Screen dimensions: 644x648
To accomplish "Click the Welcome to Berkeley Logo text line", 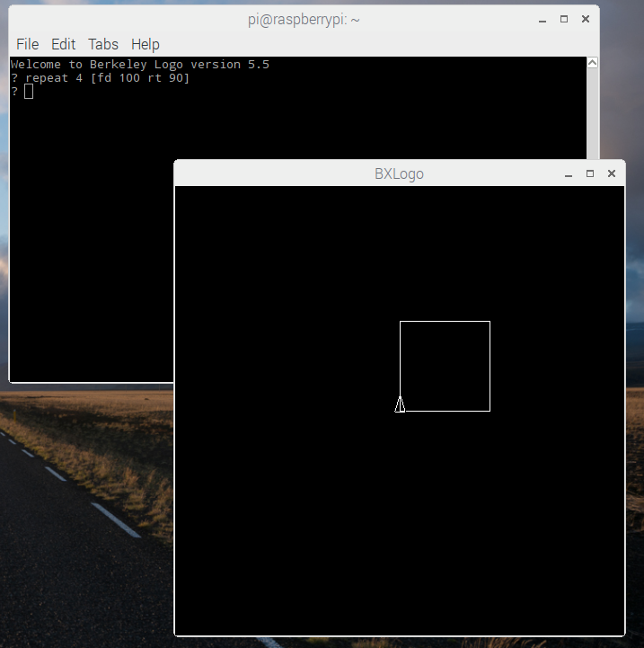I will pyautogui.click(x=139, y=65).
